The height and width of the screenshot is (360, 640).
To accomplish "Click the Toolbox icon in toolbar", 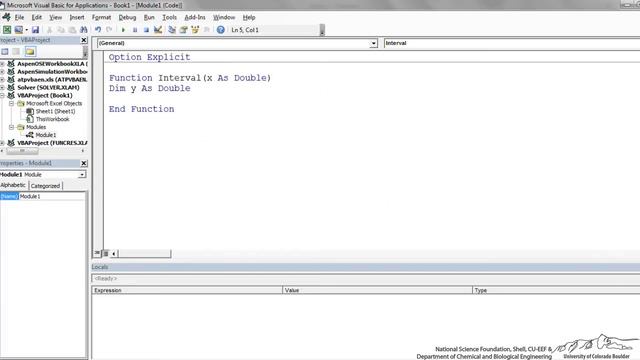I will point(207,30).
